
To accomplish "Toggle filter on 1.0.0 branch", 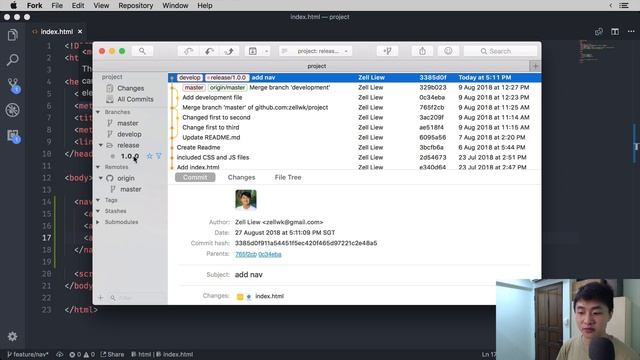I will point(159,156).
